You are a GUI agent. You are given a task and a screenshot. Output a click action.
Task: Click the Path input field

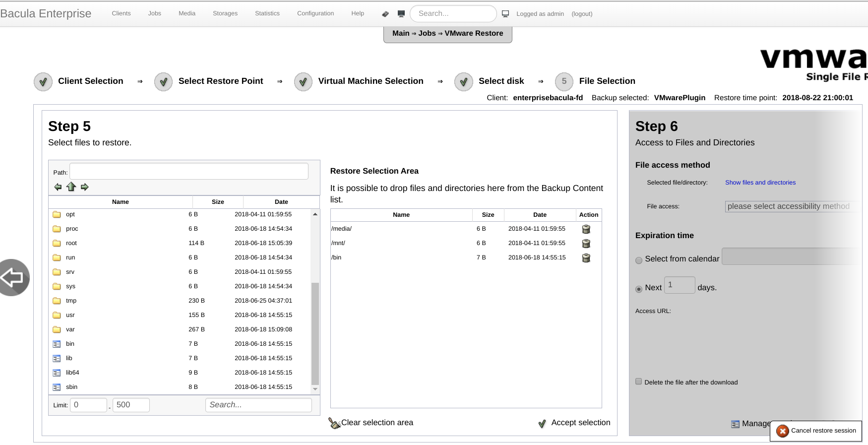[x=189, y=171]
